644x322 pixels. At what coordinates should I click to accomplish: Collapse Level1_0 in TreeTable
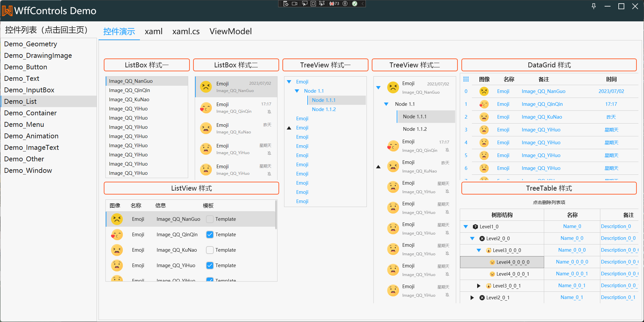coord(466,227)
